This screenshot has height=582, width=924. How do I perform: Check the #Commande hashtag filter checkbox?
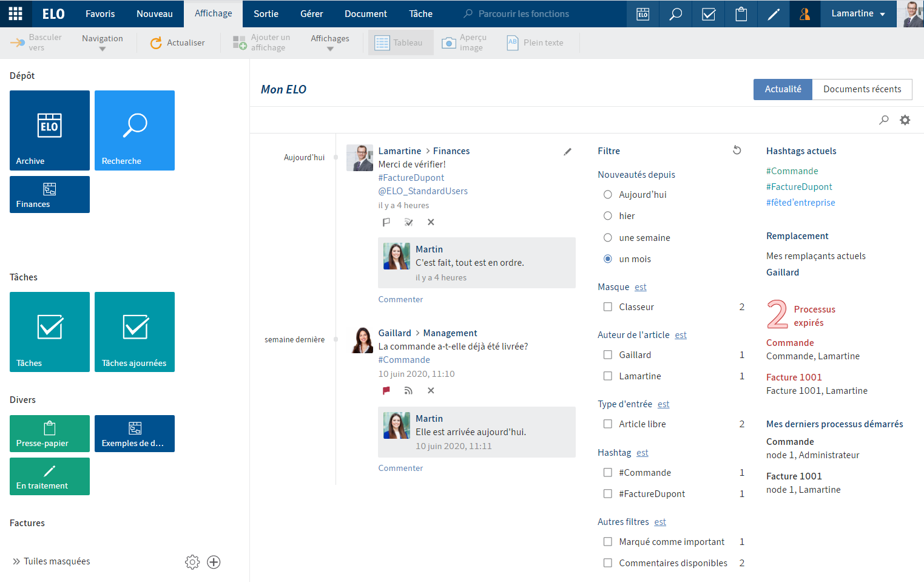click(607, 473)
